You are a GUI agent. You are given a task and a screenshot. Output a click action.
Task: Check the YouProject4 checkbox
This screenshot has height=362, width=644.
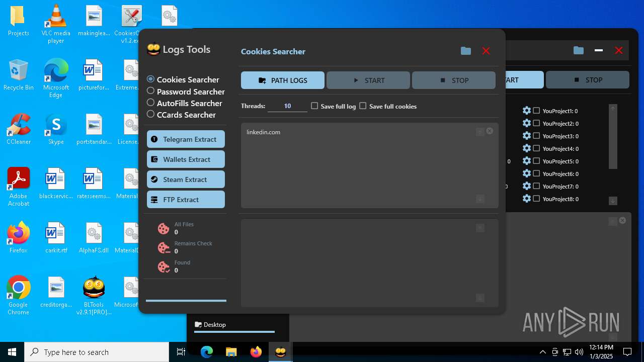coord(536,148)
